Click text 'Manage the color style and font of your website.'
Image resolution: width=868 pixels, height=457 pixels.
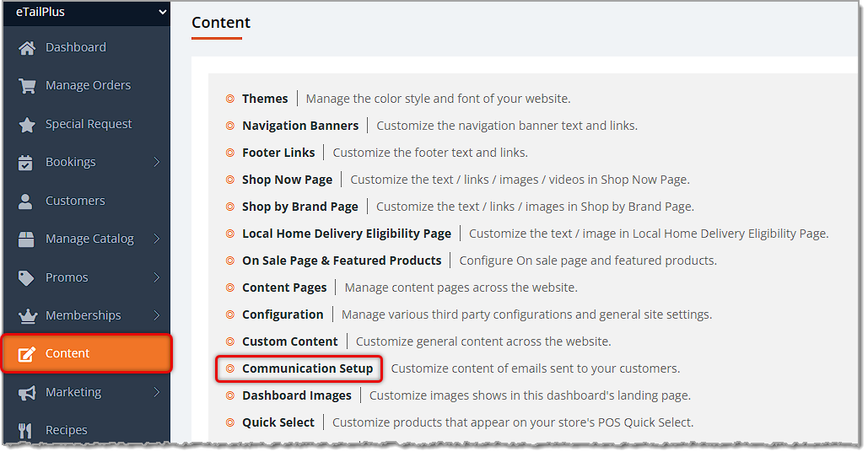[x=438, y=99]
